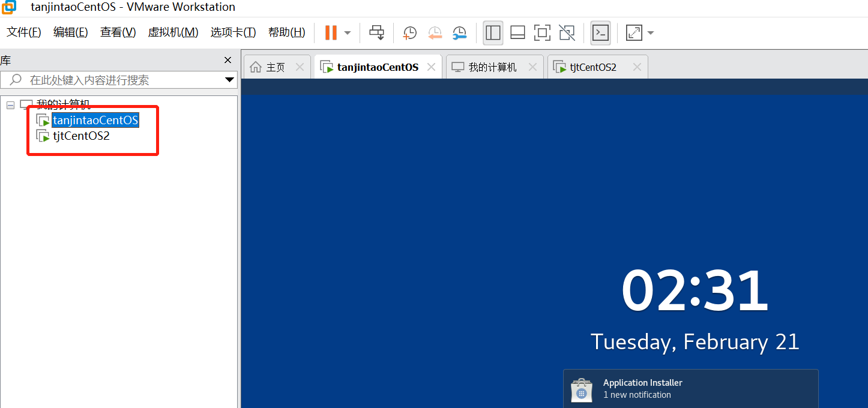Screen dimensions: 868x408
Task: Click the Application Installer notification
Action: click(x=691, y=388)
